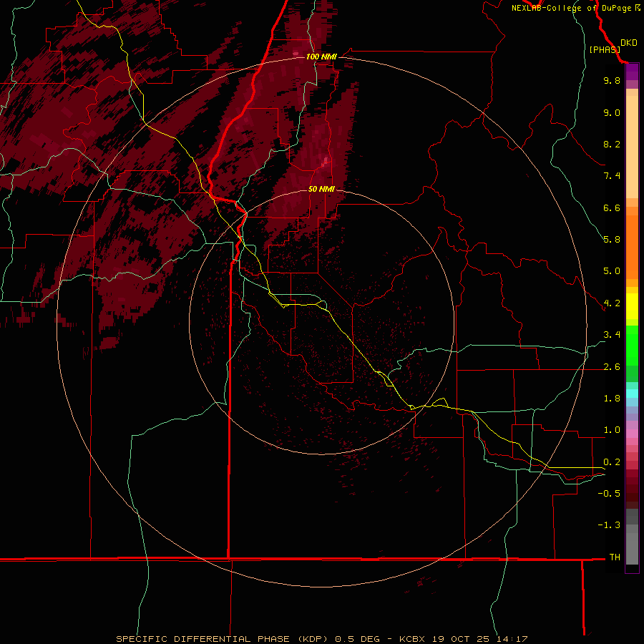Click the [PHAS] label above the legend

click(x=605, y=49)
